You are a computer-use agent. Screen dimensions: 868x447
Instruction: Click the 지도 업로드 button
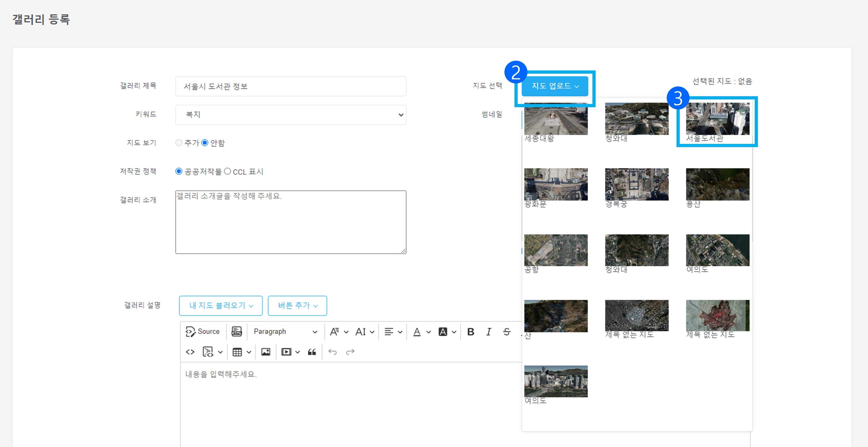[x=555, y=86]
